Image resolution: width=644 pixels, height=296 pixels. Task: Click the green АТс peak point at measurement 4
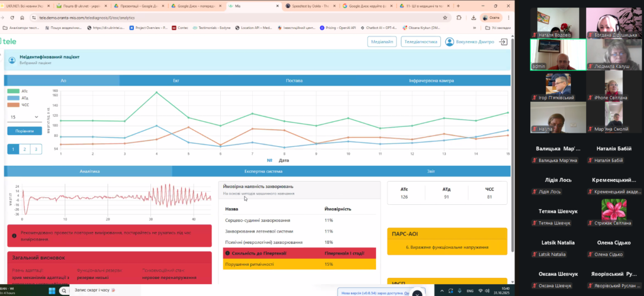tap(157, 92)
